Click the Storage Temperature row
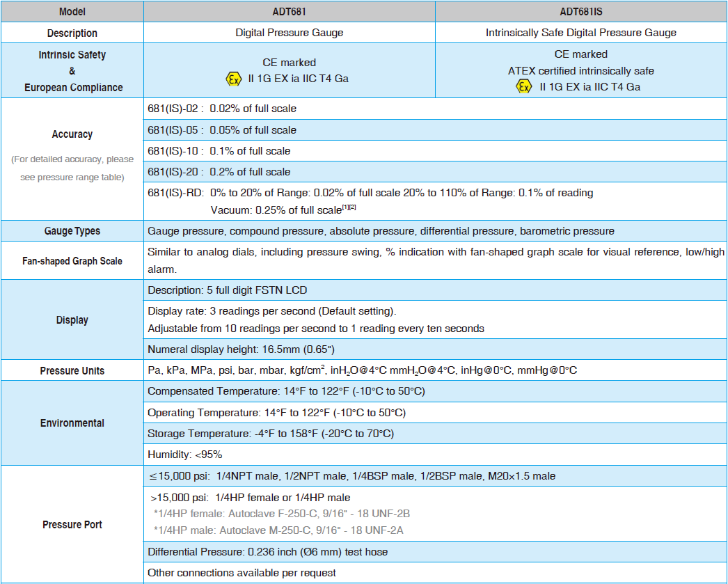The image size is (728, 584). click(x=271, y=434)
